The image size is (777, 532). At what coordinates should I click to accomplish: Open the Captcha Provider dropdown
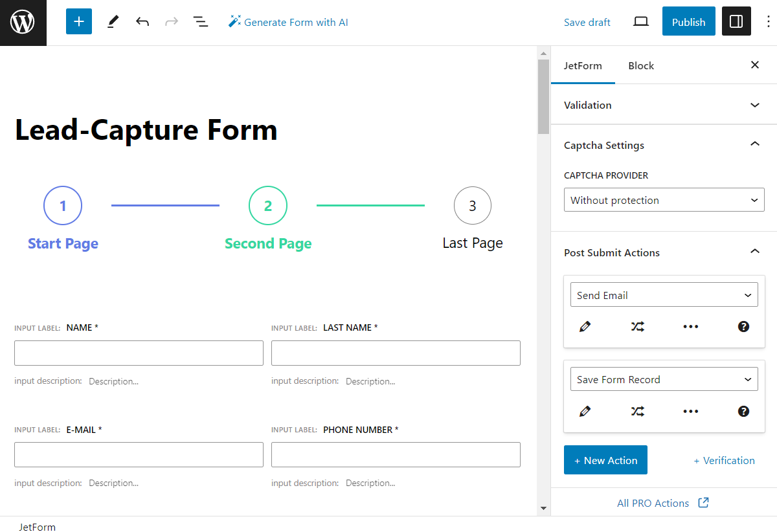click(x=664, y=200)
